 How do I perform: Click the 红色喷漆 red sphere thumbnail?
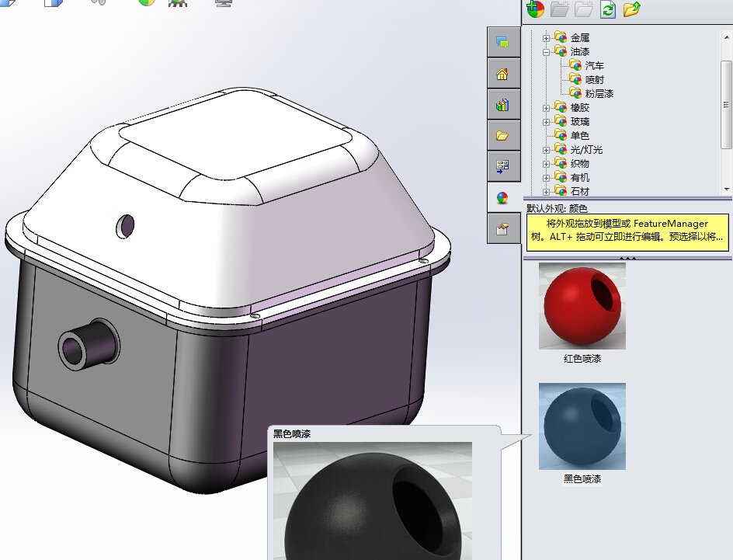pyautogui.click(x=582, y=306)
